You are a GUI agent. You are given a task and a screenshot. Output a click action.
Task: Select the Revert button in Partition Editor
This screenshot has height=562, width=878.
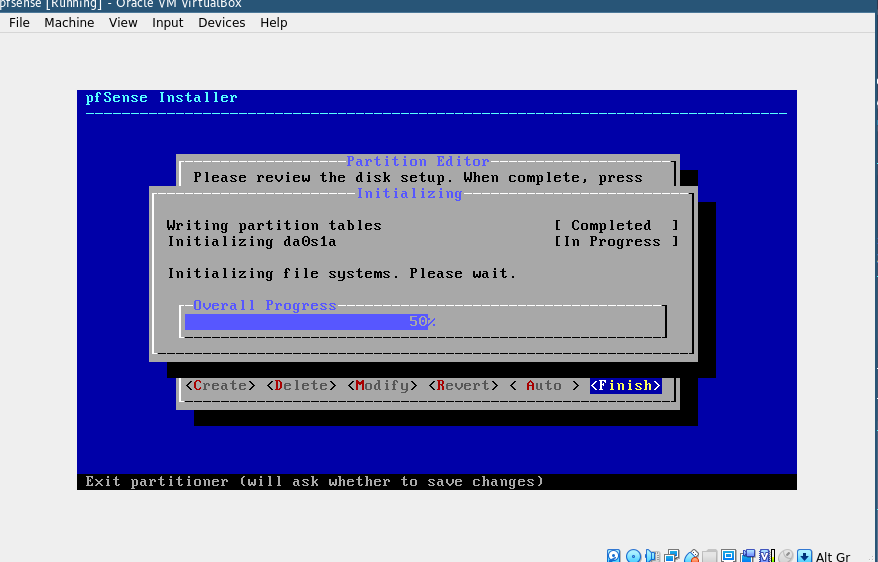click(x=463, y=386)
